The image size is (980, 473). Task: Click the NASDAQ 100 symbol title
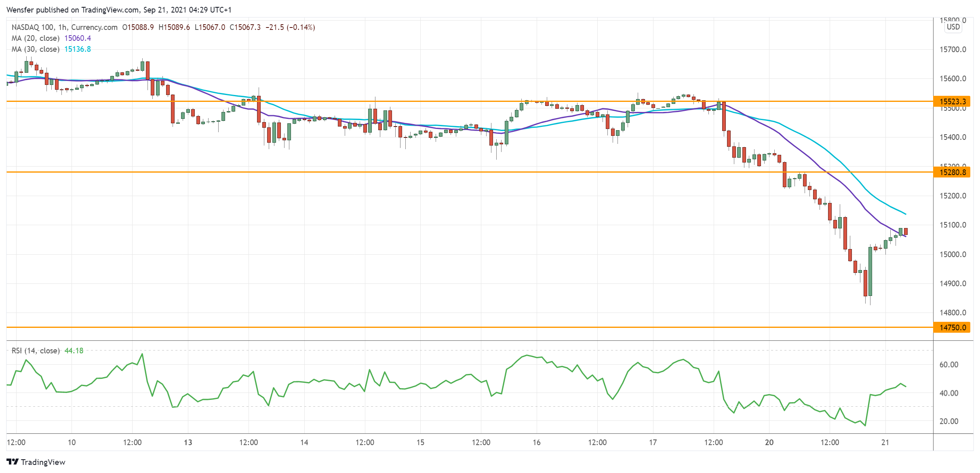coord(32,27)
